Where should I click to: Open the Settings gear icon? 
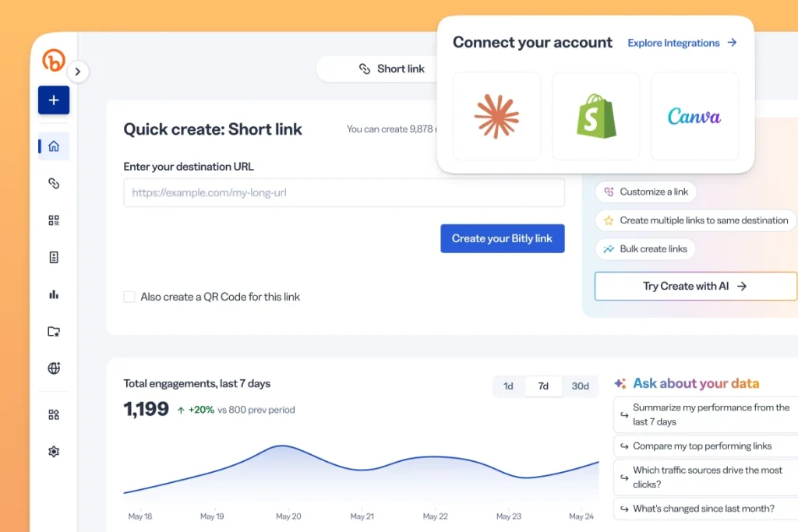click(54, 452)
